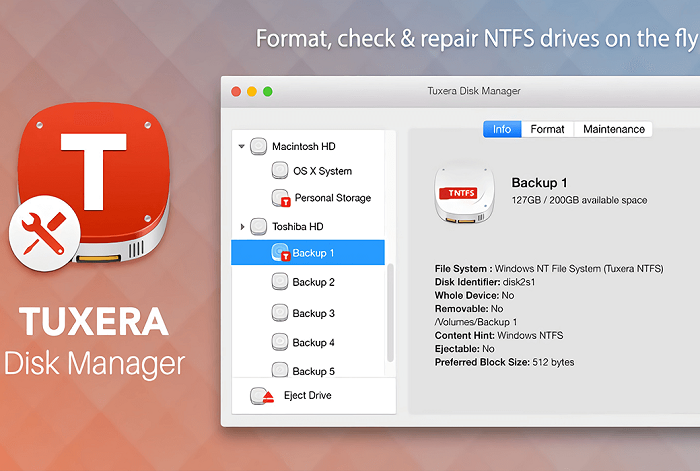Select OS X System volume label
700x471 pixels.
click(322, 171)
